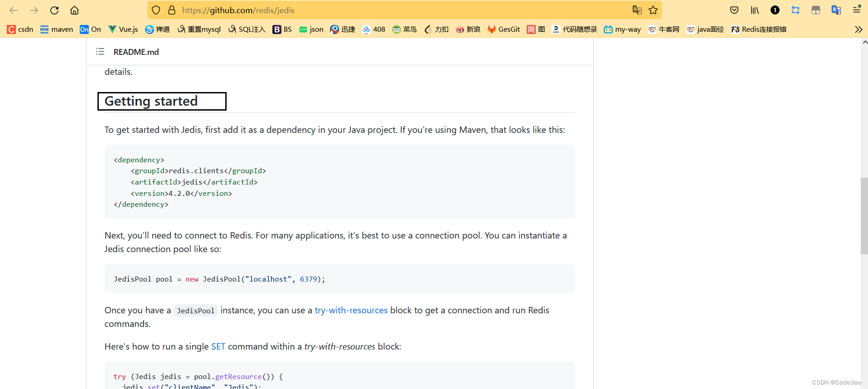Translate this page with the address bar icon

(x=637, y=10)
